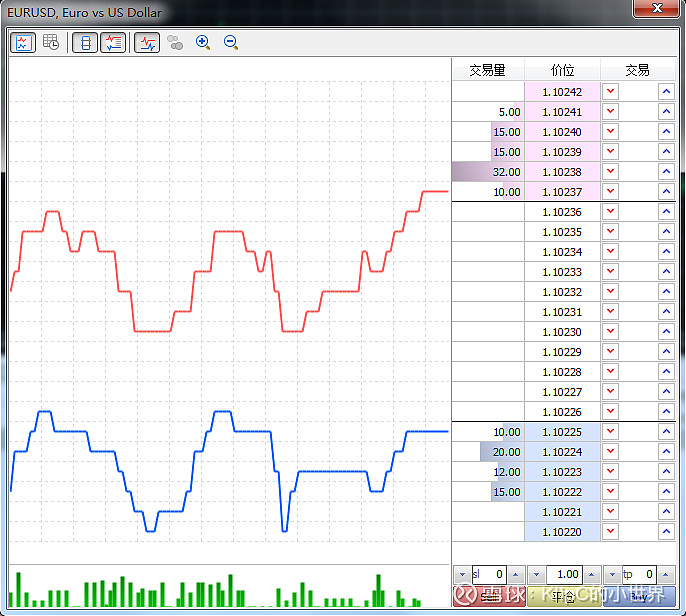This screenshot has width=686, height=616.
Task: Click the 价位 price column header
Action: [x=562, y=70]
